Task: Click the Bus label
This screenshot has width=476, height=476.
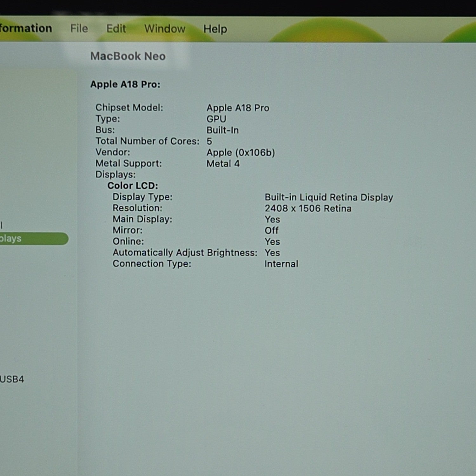Action: [105, 130]
